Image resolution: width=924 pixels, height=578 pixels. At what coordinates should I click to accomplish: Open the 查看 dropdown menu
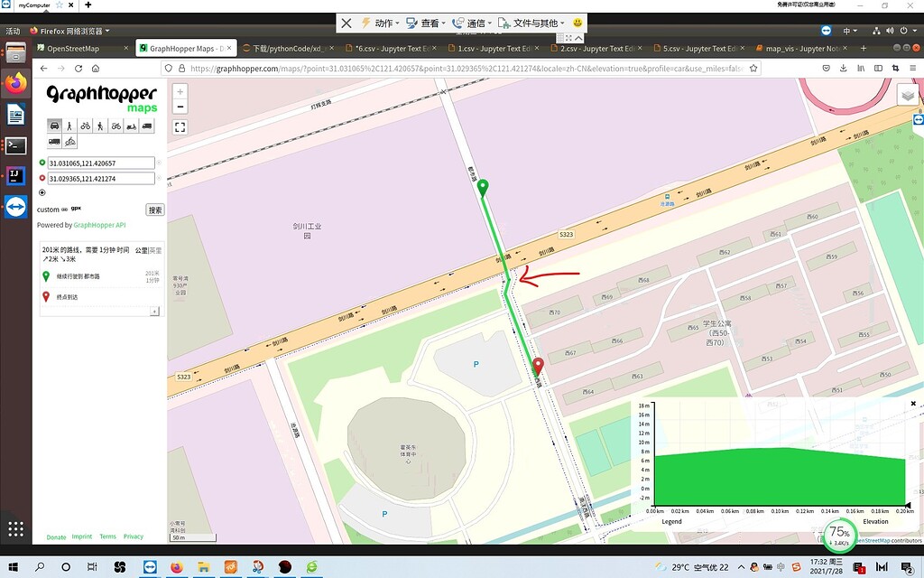tap(430, 23)
